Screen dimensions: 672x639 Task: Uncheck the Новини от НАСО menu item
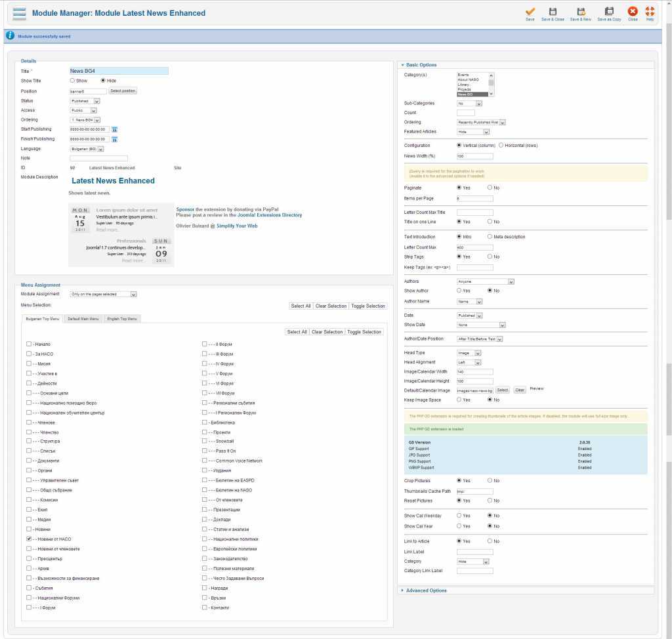(29, 539)
